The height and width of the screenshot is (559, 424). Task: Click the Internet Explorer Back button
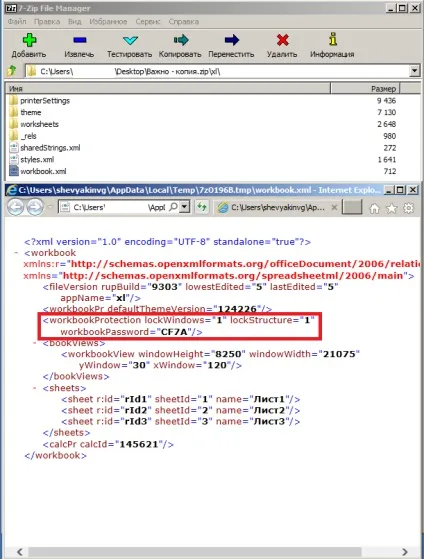click(x=15, y=207)
